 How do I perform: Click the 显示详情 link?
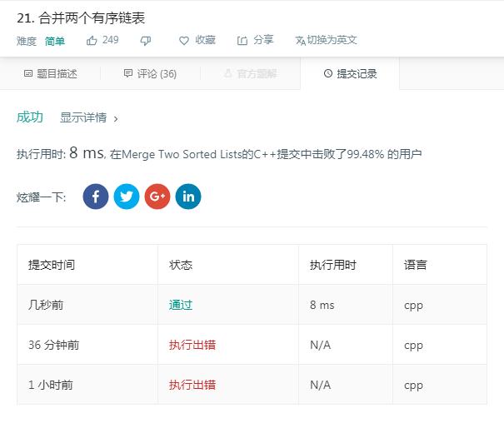[83, 117]
